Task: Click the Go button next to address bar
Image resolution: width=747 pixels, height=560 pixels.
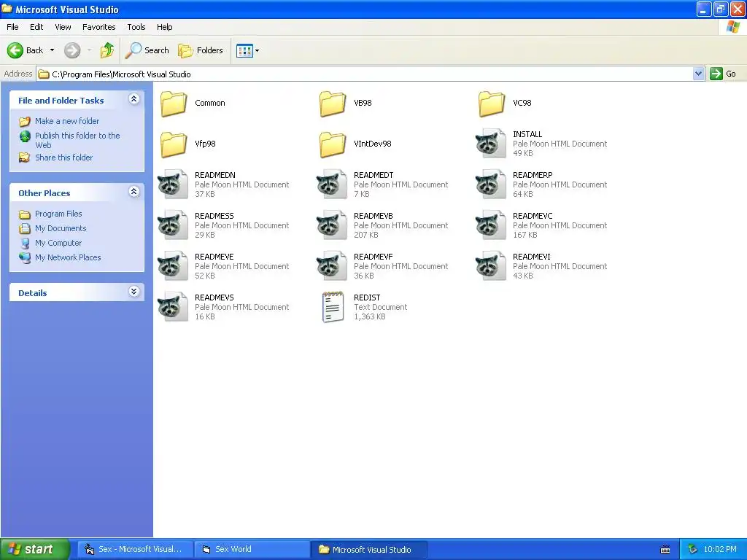Action: point(723,74)
